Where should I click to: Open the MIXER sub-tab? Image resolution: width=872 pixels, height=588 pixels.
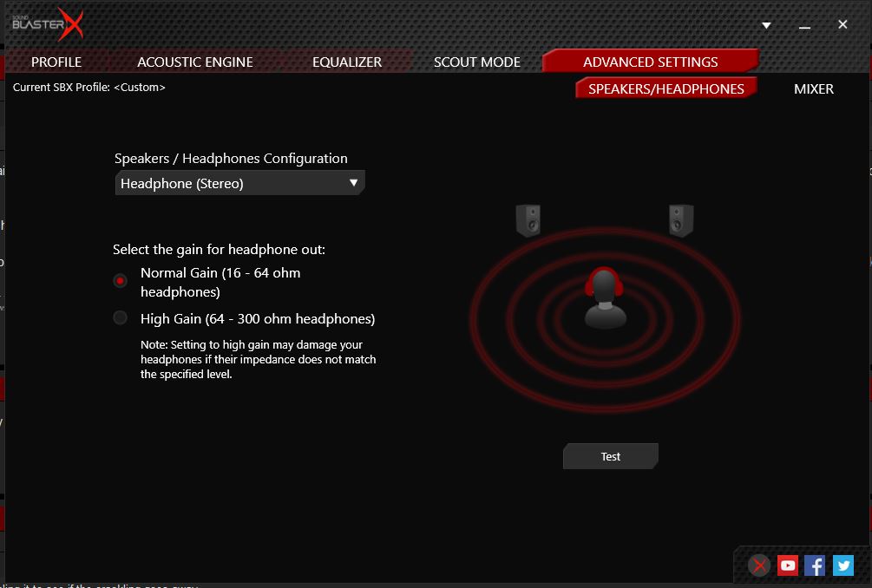pos(814,88)
